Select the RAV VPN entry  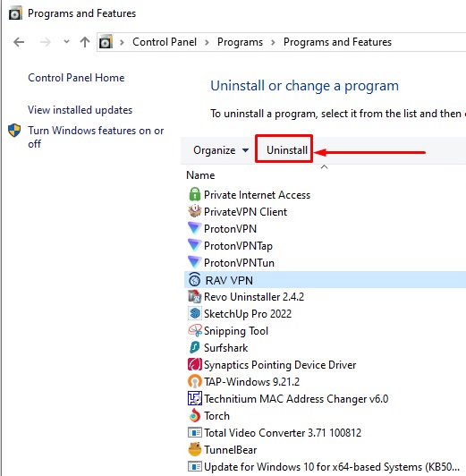(325, 279)
